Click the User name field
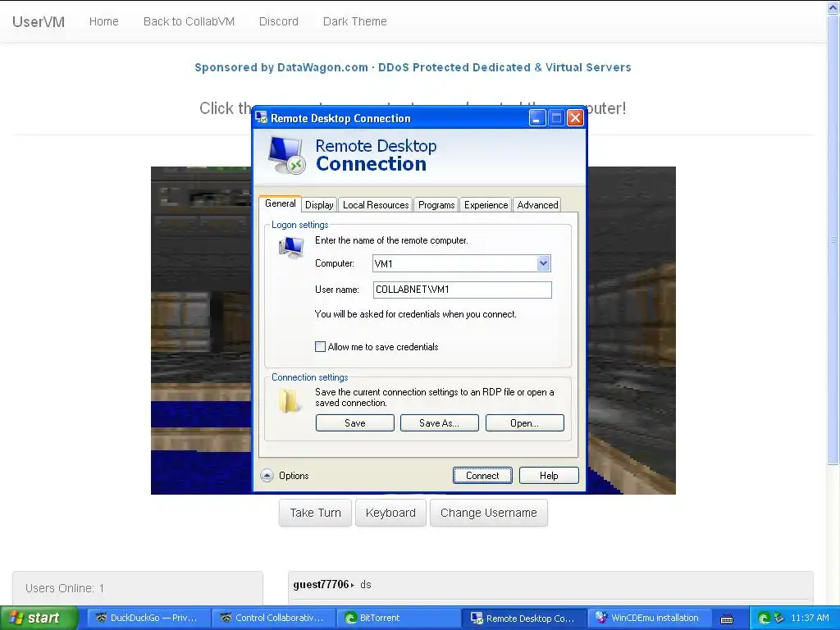Screen dimensions: 840x630 (x=463, y=290)
